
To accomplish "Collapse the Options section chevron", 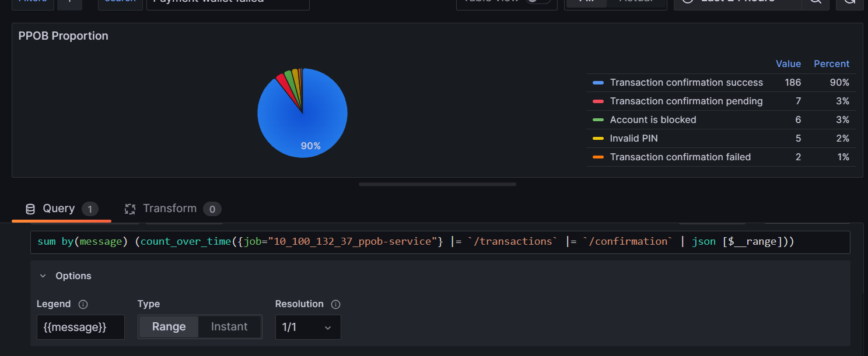I will tap(43, 276).
